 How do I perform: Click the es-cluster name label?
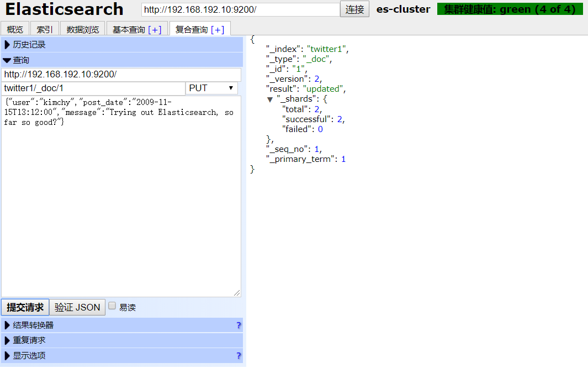click(x=403, y=9)
